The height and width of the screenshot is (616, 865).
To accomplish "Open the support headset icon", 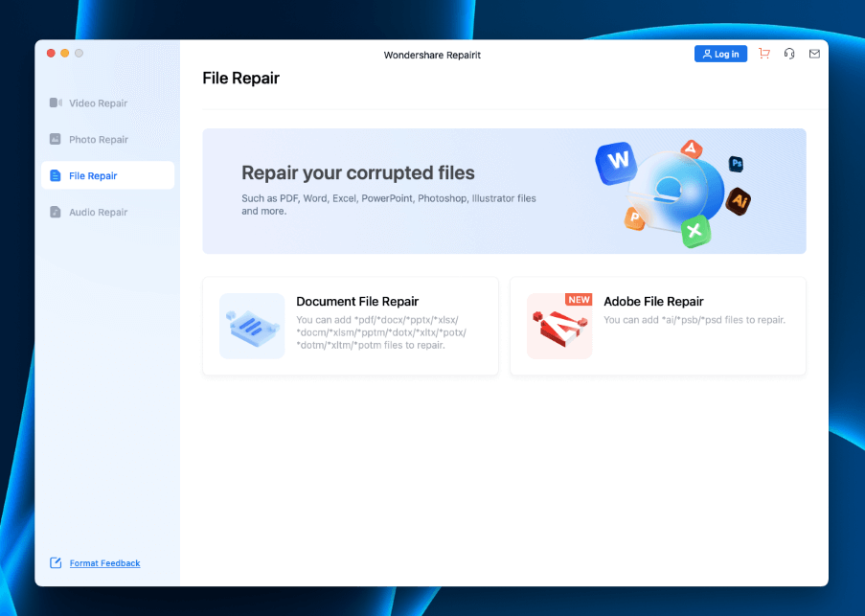I will 789,54.
